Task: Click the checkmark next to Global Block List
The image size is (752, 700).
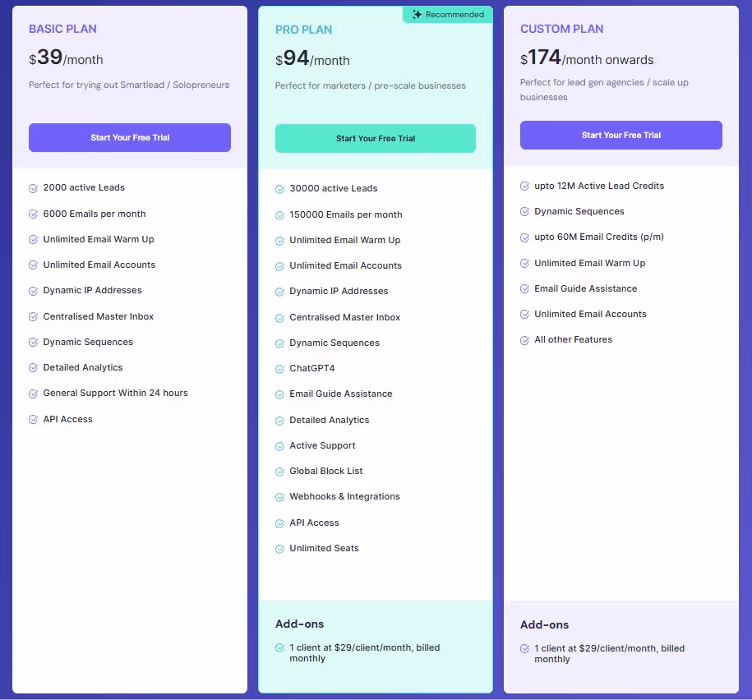Action: (x=279, y=471)
